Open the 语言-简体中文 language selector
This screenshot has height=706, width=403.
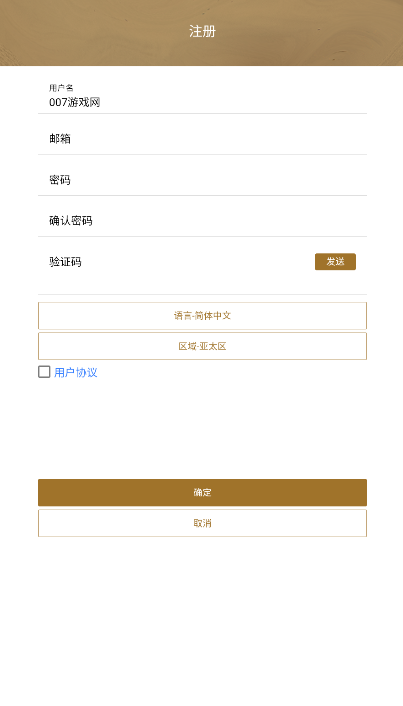202,316
